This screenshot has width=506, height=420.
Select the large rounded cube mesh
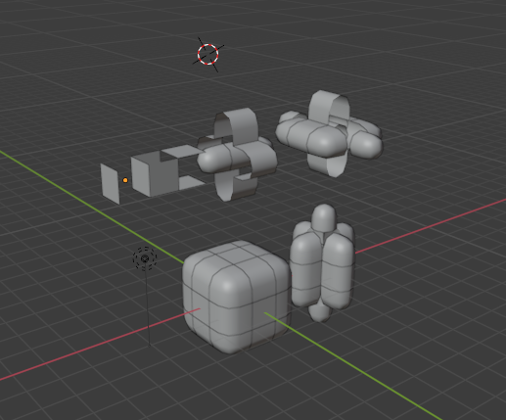(236, 297)
